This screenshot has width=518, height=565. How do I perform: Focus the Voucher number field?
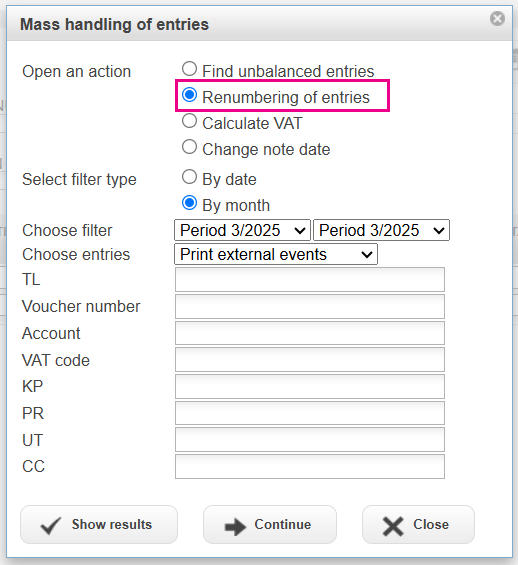(310, 306)
